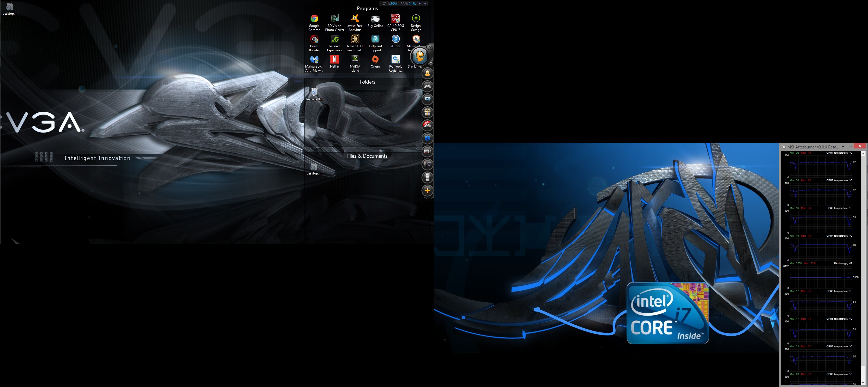This screenshot has width=868, height=387.
Task: Select the Buy Online shortcut
Action: point(375,21)
